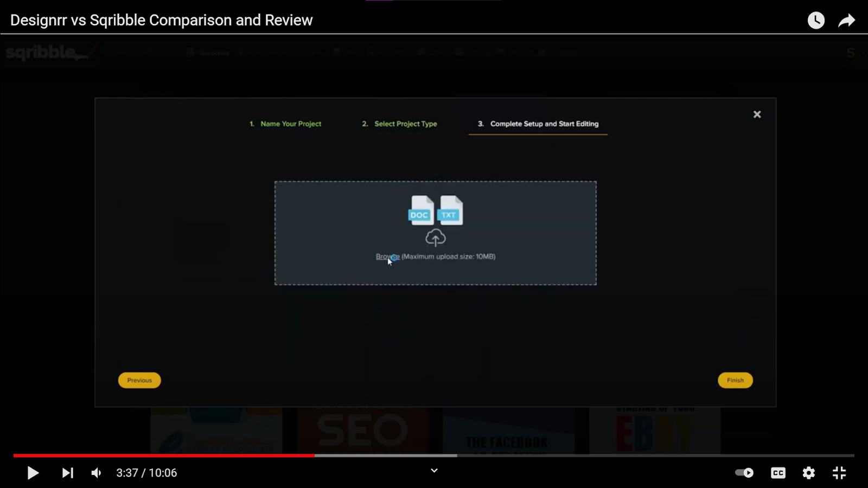Play the video
The width and height of the screenshot is (868, 488).
33,473
